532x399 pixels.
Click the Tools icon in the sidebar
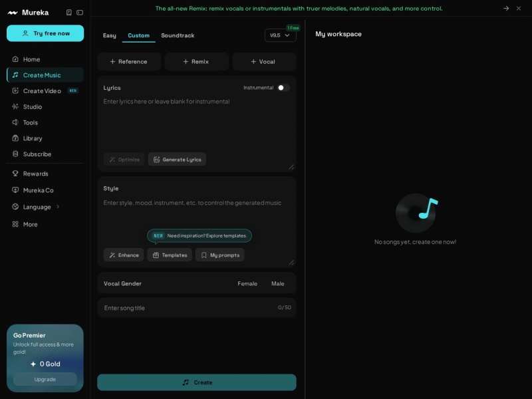click(x=15, y=122)
